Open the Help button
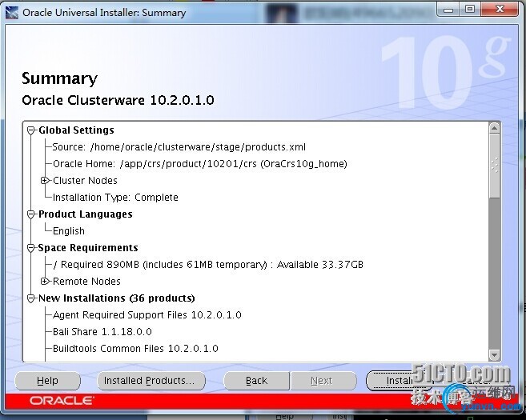Image resolution: width=526 pixels, height=420 pixels. click(x=47, y=381)
